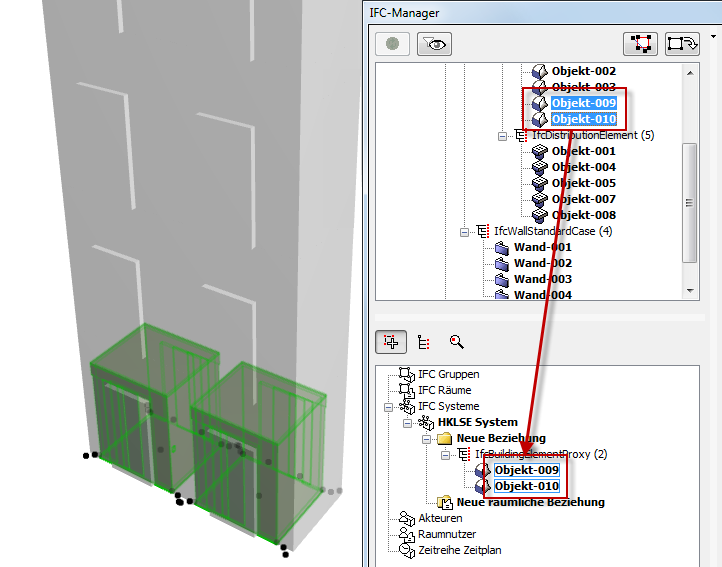
Task: Select Zeitreihe Zeitplan item
Action: pos(460,550)
